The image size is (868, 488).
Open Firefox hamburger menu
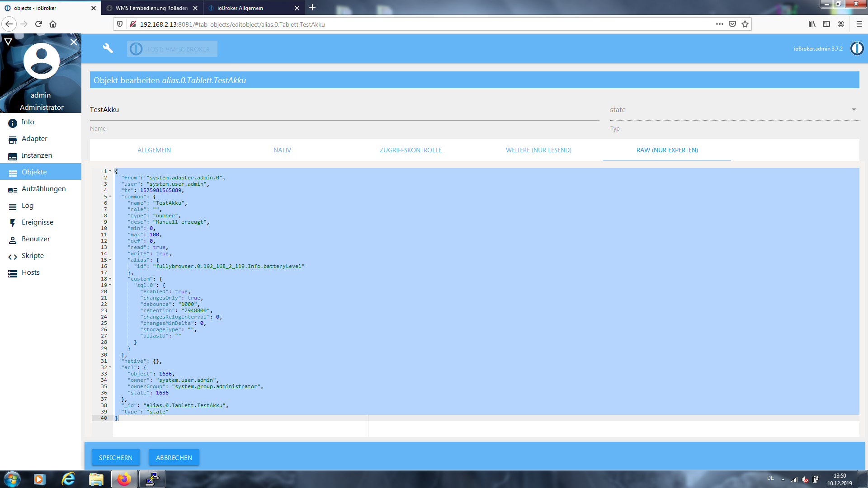click(x=859, y=24)
